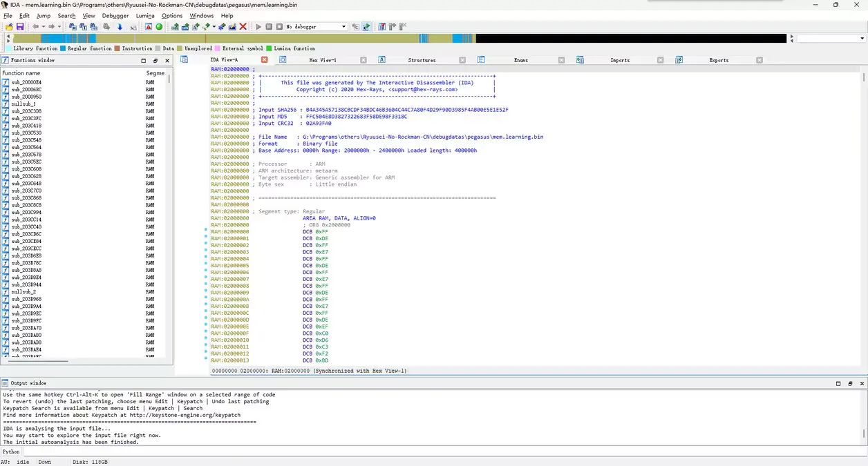Expand the back navigation history dropdown arrow

[43, 27]
